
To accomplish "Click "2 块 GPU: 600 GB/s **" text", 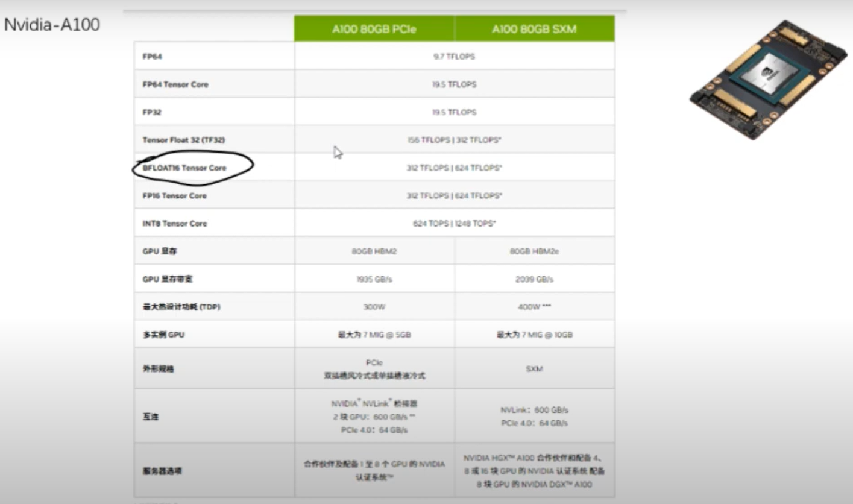I will click(x=374, y=417).
